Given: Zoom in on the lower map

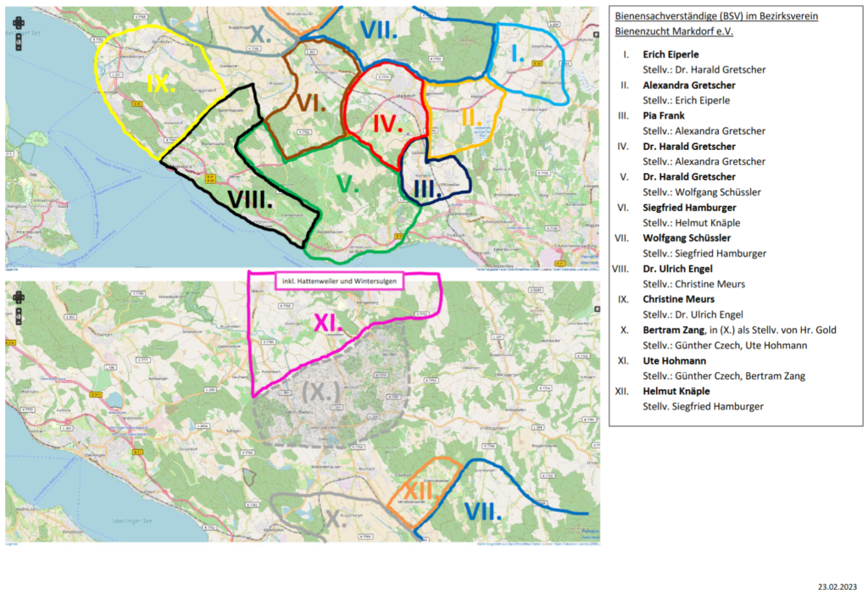Looking at the screenshot, I should [19, 310].
